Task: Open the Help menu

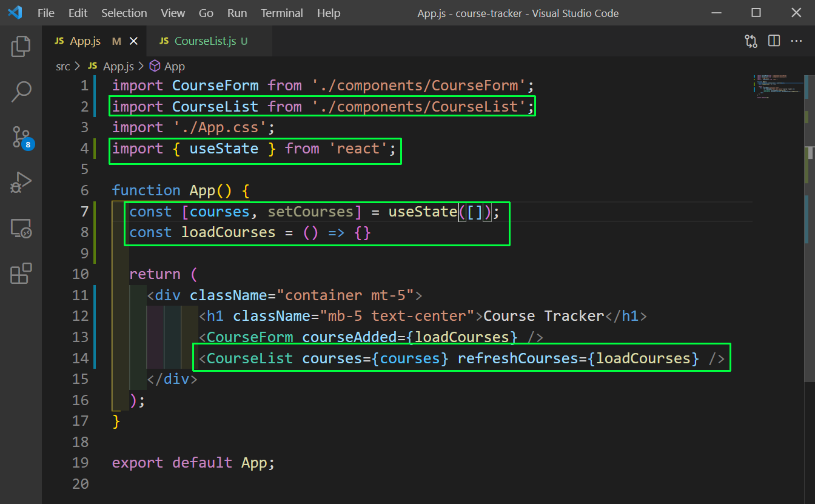Action: 329,13
